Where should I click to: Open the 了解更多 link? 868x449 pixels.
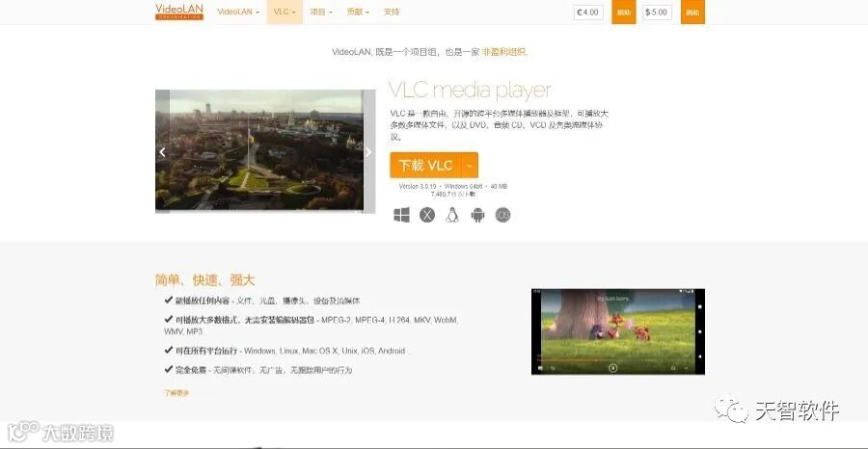[176, 392]
